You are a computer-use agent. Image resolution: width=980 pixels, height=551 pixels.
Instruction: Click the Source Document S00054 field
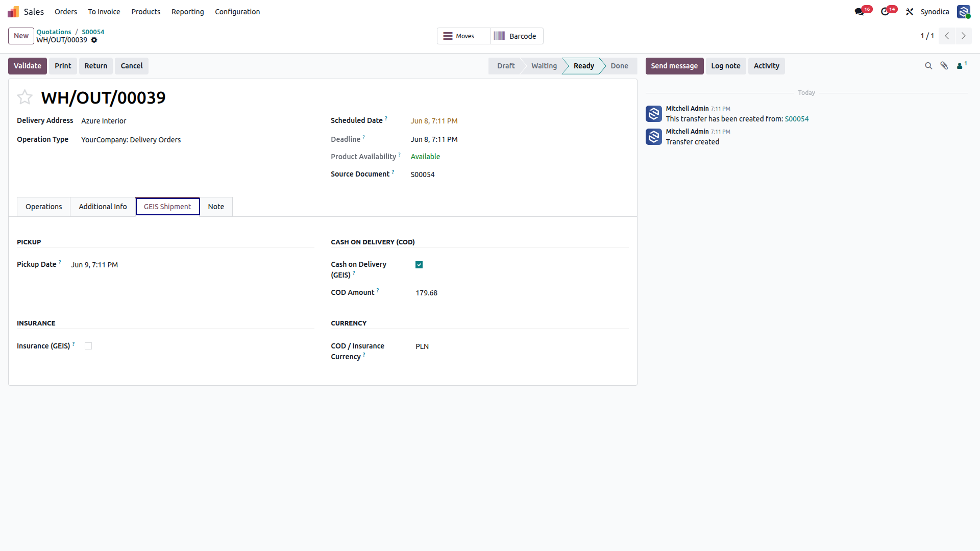pyautogui.click(x=520, y=174)
